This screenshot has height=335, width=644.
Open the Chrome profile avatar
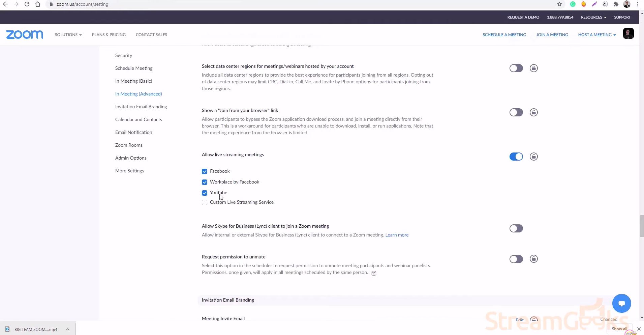click(x=627, y=4)
